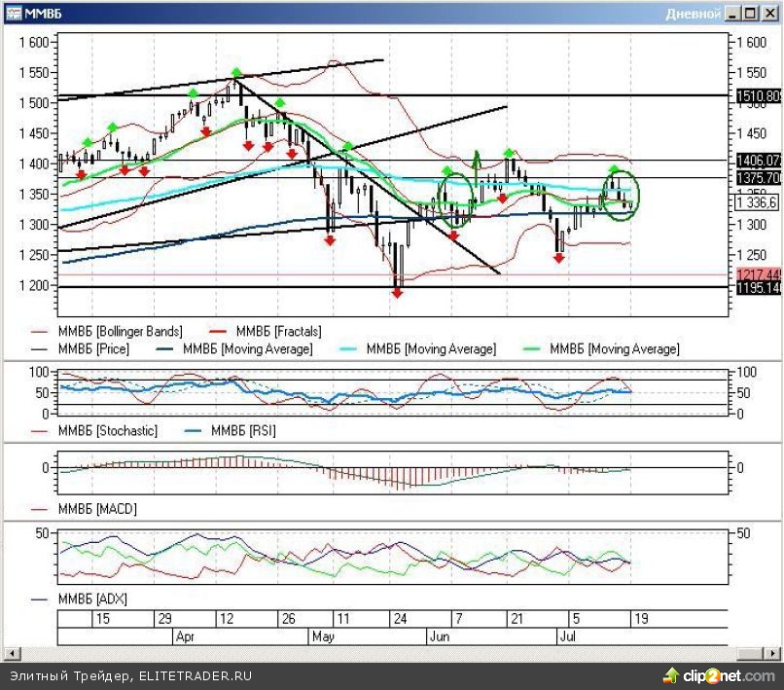784x690 pixels.
Task: Click the pink 1217.44 price level label
Action: (x=759, y=274)
